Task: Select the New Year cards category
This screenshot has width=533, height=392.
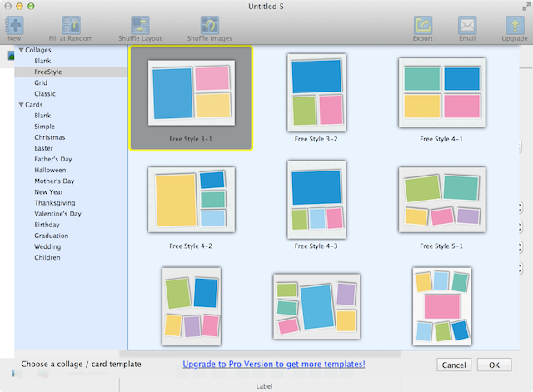Action: [48, 192]
